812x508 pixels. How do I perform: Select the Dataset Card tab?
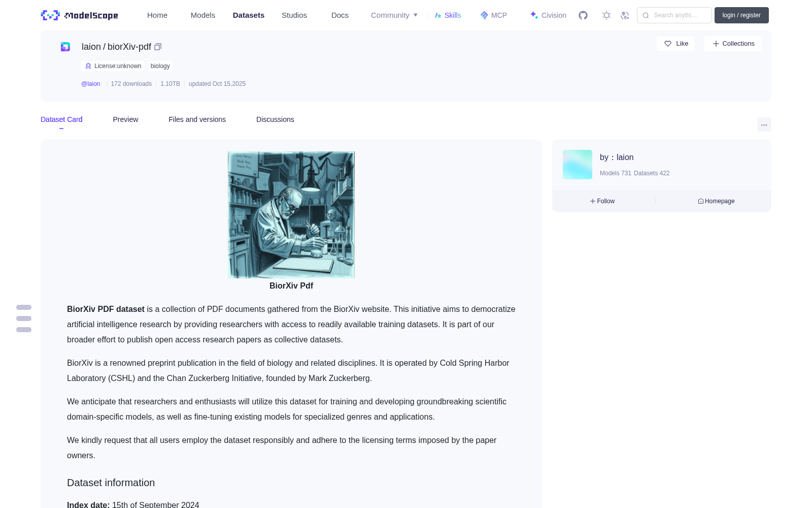click(61, 119)
